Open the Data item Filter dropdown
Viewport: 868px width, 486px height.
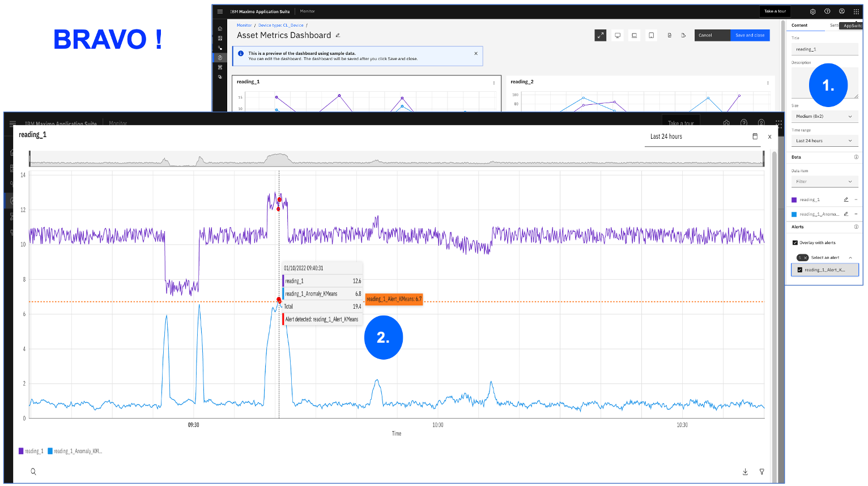pyautogui.click(x=824, y=182)
